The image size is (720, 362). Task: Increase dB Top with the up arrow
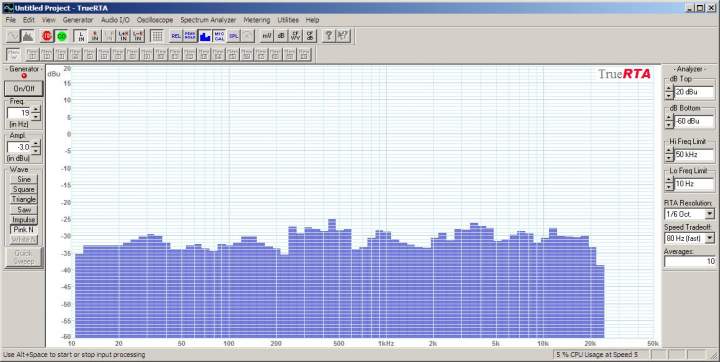coord(669,89)
